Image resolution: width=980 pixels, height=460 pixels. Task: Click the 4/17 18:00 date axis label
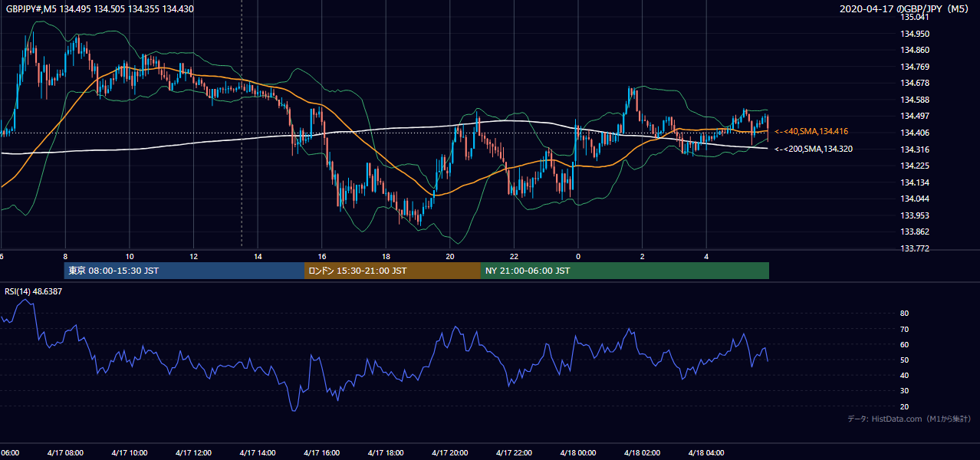click(385, 453)
